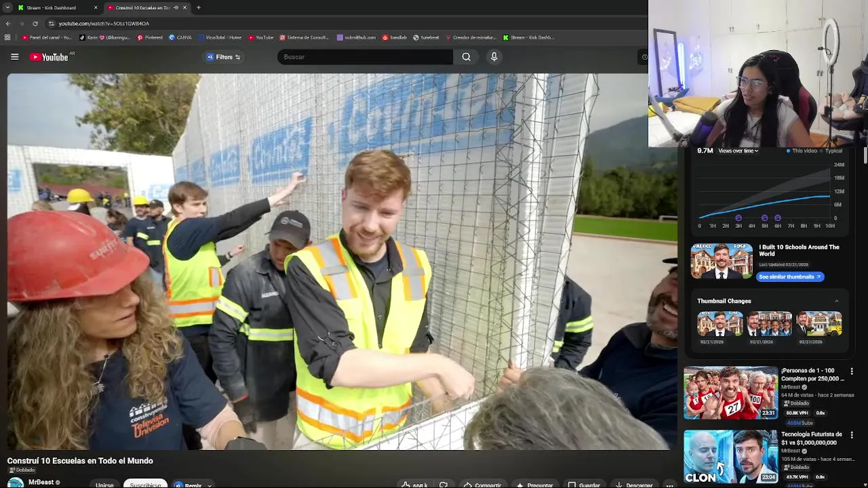The height and width of the screenshot is (488, 868).
Task: Click the Compartir share button
Action: (483, 485)
